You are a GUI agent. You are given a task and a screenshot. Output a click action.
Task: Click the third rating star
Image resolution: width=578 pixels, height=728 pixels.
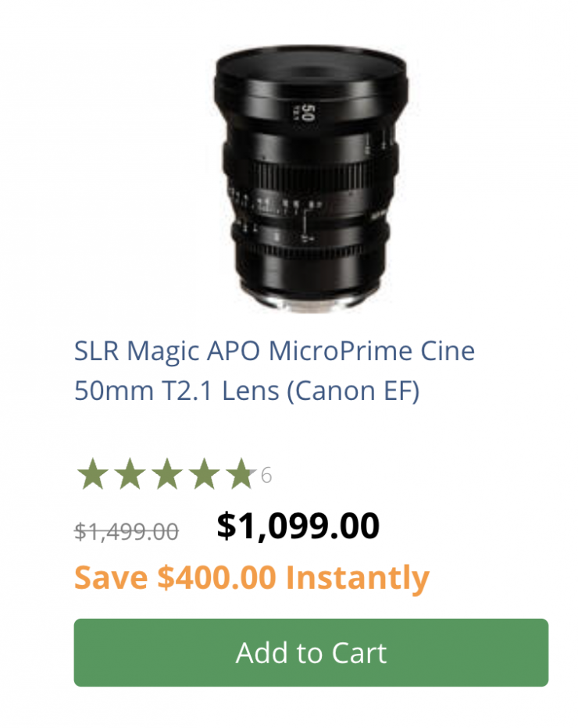(x=167, y=474)
